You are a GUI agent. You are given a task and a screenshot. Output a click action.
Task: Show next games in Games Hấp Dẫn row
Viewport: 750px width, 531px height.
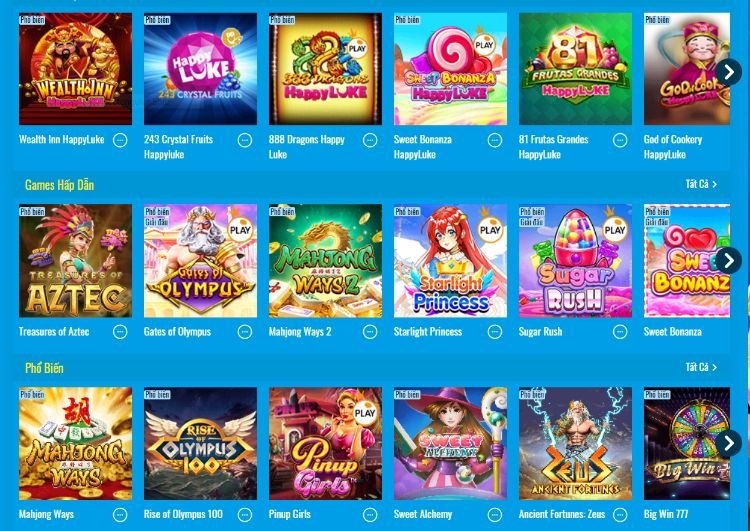click(728, 261)
